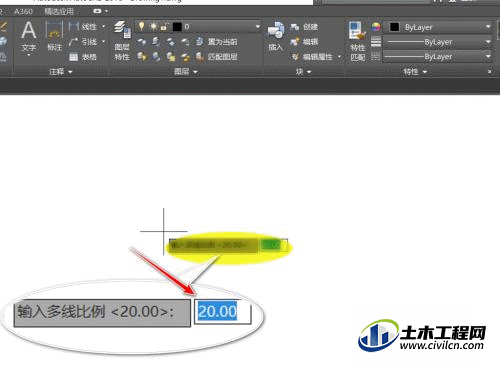
Task: Click the ribbon minimize toggle button
Action: pyautogui.click(x=97, y=11)
